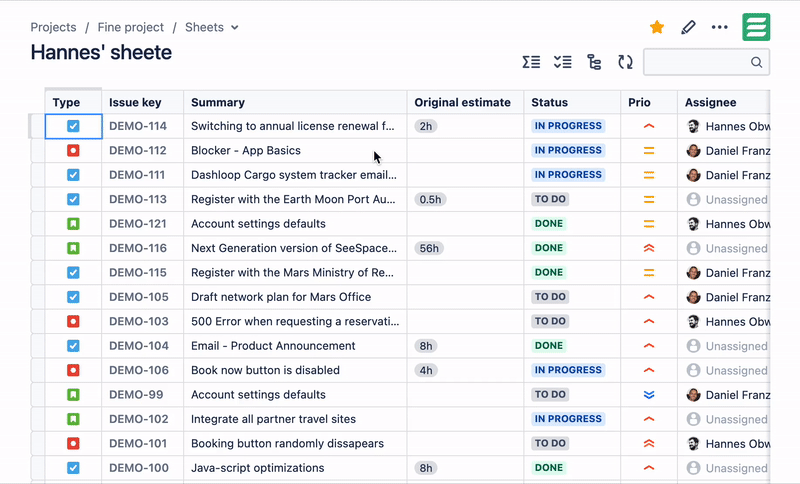
Task: Select the search magnifier icon
Action: click(x=756, y=62)
